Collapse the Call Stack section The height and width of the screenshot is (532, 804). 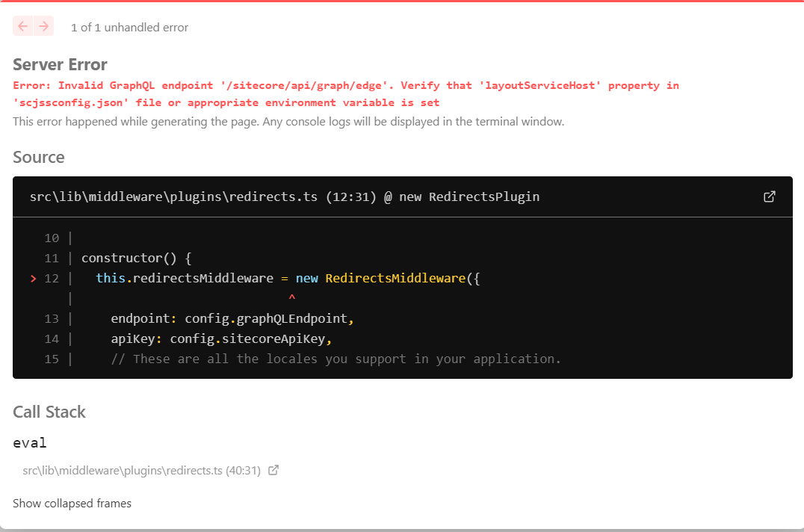pyautogui.click(x=49, y=412)
